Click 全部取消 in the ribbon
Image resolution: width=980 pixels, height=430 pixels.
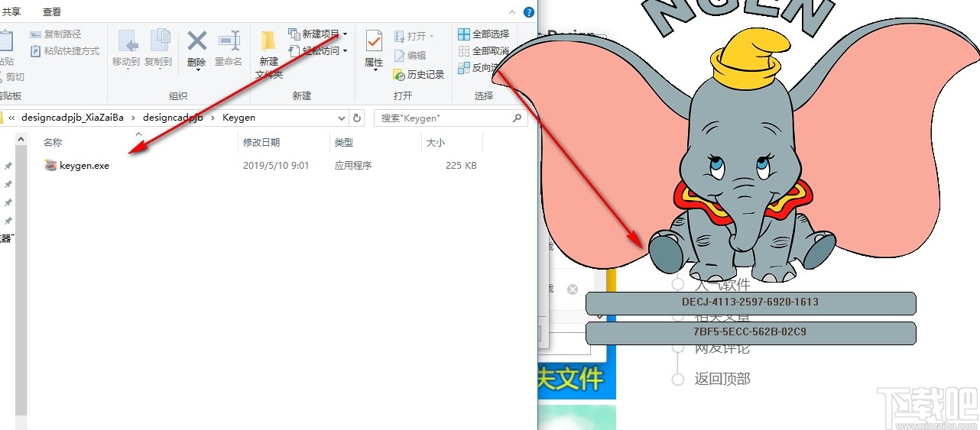(x=483, y=51)
